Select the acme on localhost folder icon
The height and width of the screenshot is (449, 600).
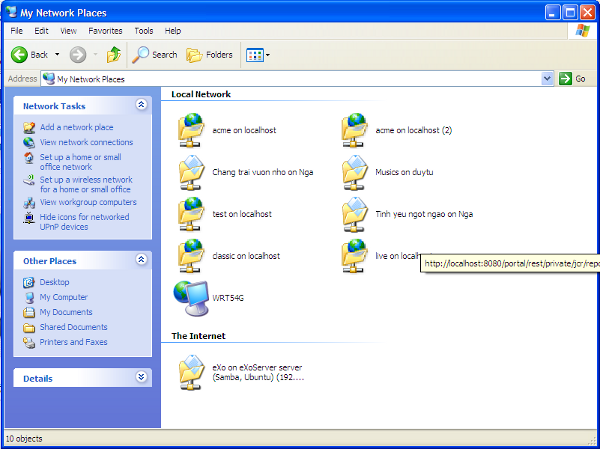[x=189, y=130]
